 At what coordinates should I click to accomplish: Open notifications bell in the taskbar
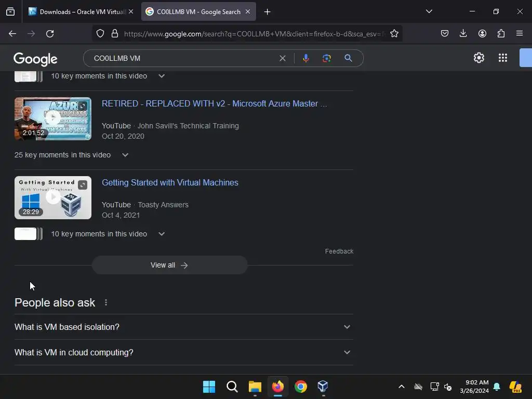tap(497, 387)
